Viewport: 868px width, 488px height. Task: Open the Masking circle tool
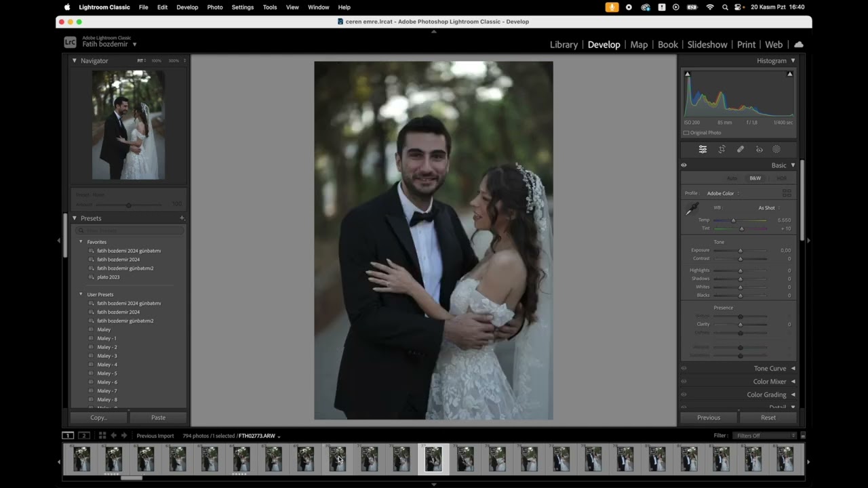(776, 149)
